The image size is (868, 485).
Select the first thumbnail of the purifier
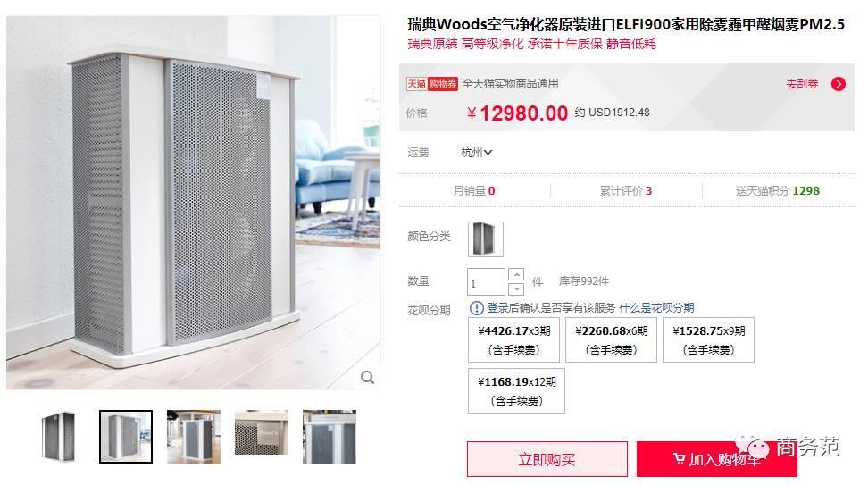pos(58,437)
